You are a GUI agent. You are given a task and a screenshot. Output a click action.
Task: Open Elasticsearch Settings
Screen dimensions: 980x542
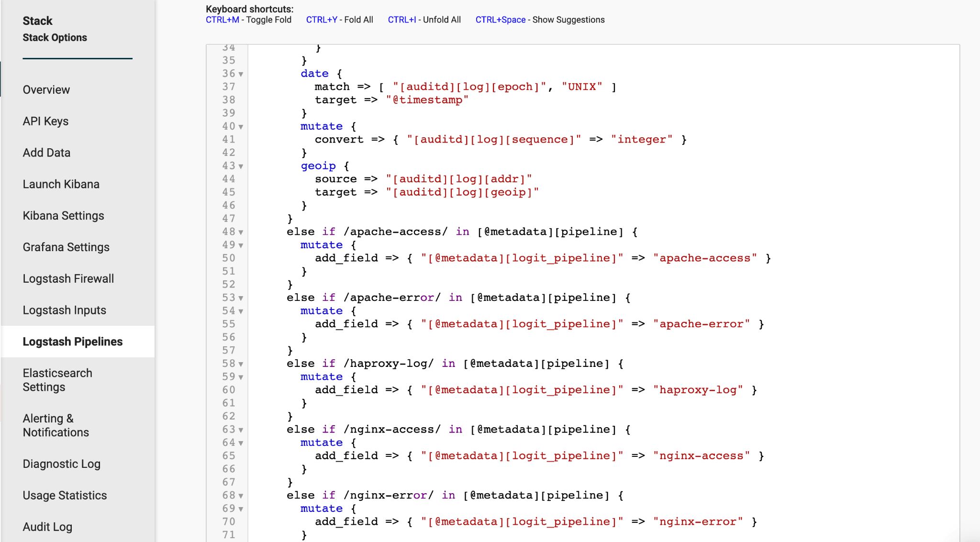(x=57, y=380)
